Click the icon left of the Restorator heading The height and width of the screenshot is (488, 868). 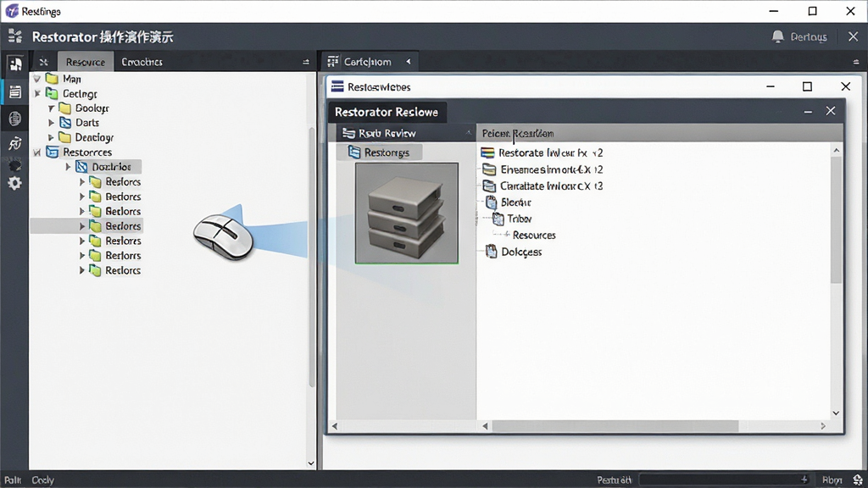pos(15,36)
